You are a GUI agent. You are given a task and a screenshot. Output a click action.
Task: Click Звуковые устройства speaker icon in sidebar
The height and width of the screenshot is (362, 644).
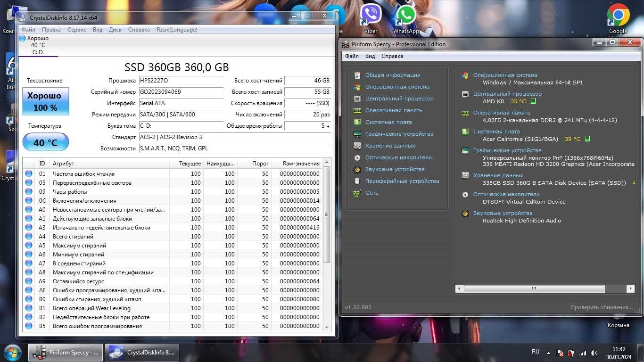click(x=357, y=169)
